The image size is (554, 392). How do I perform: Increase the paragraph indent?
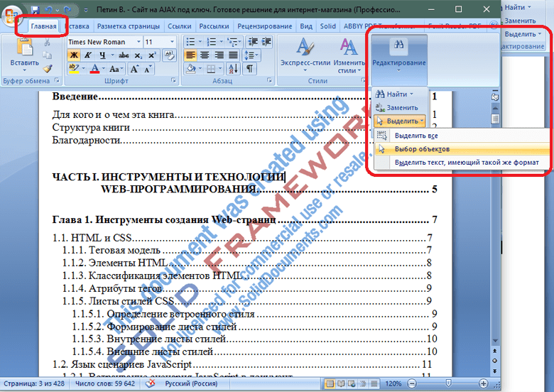(266, 42)
